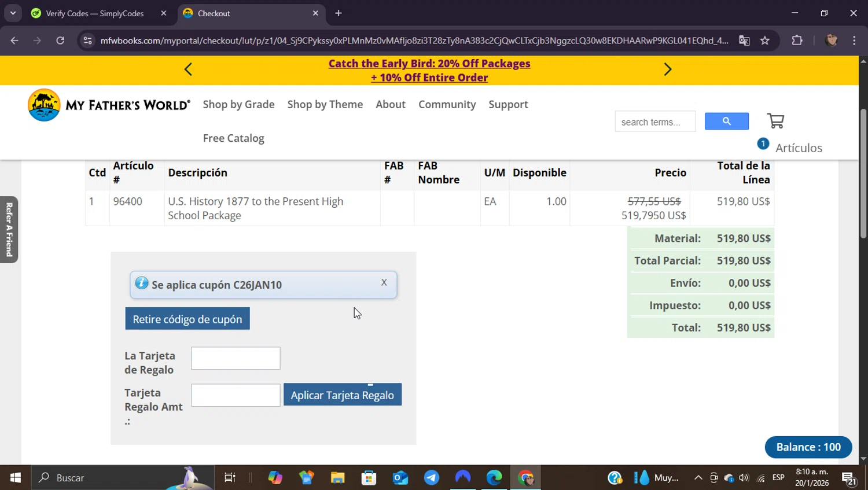Open Shop by Grade menu
The height and width of the screenshot is (490, 868).
(x=238, y=105)
